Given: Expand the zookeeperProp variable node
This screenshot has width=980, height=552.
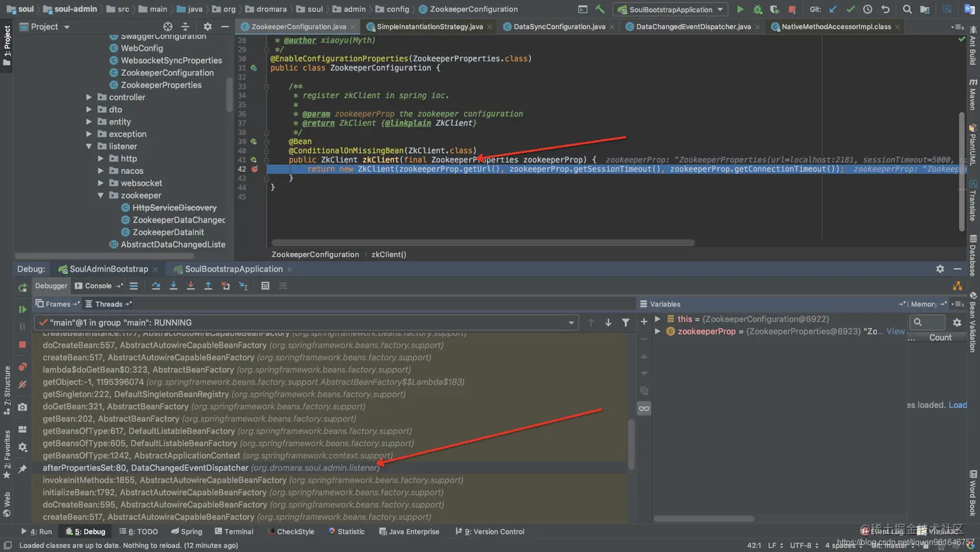Looking at the screenshot, I should [x=658, y=331].
